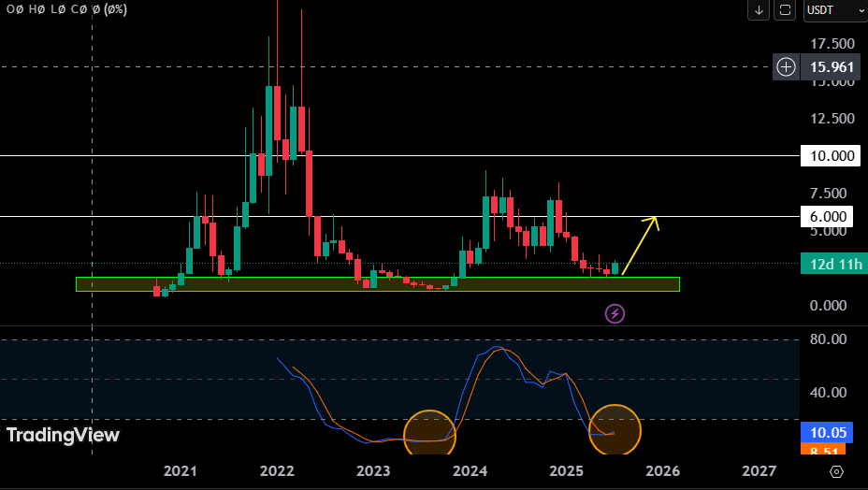Click the 2024 label on time axis
Viewport: 868px width, 490px height.
[x=470, y=471]
